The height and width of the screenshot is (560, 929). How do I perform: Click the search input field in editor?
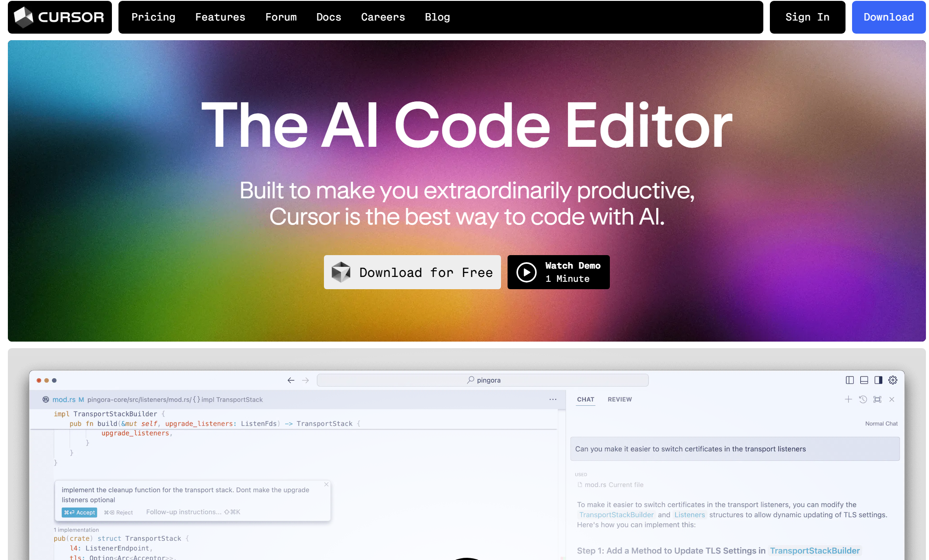pyautogui.click(x=482, y=380)
